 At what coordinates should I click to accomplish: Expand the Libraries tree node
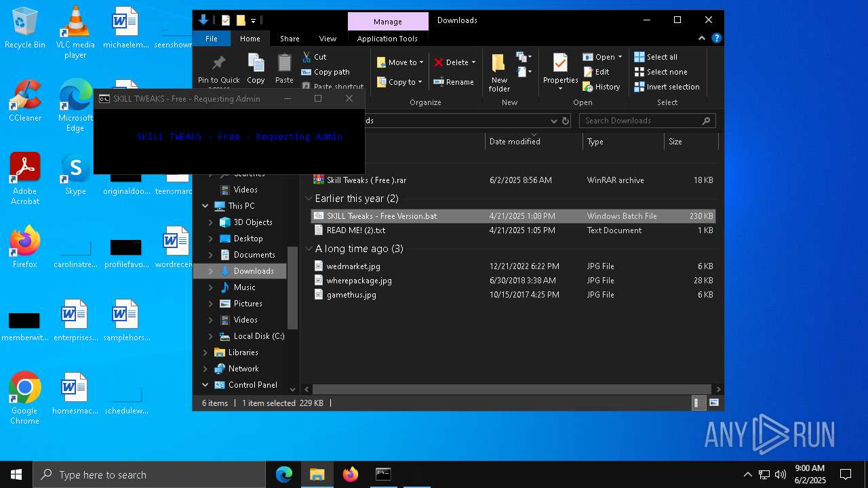(205, 352)
